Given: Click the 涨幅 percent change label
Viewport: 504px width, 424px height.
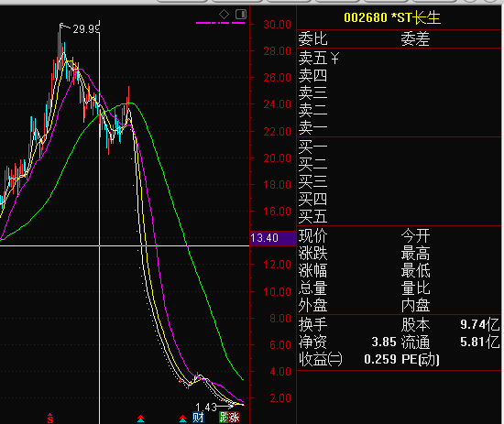Looking at the screenshot, I should [x=312, y=271].
